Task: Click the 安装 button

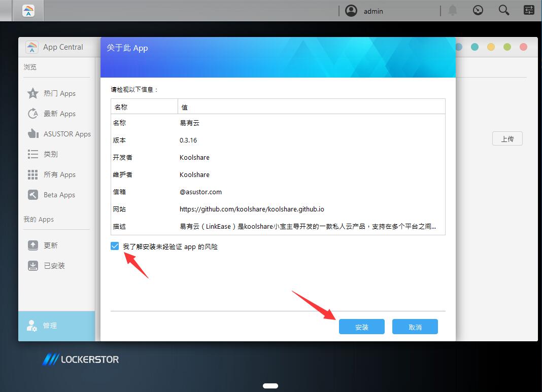Action: 361,327
